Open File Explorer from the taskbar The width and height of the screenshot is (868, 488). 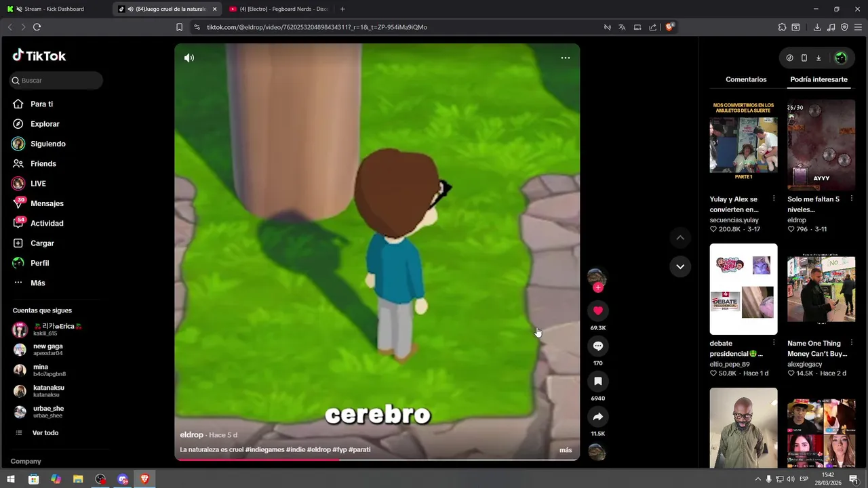coord(78,479)
